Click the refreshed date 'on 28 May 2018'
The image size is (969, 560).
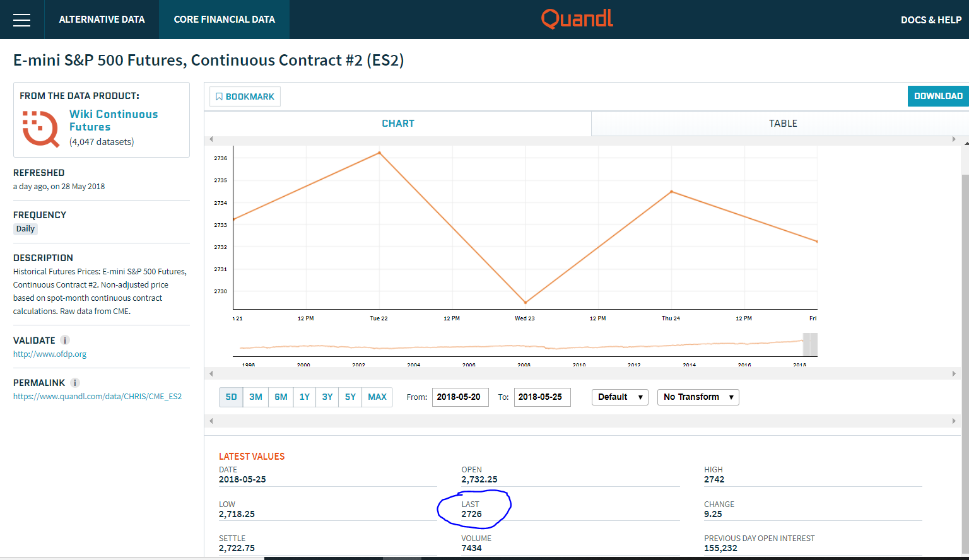tap(78, 187)
